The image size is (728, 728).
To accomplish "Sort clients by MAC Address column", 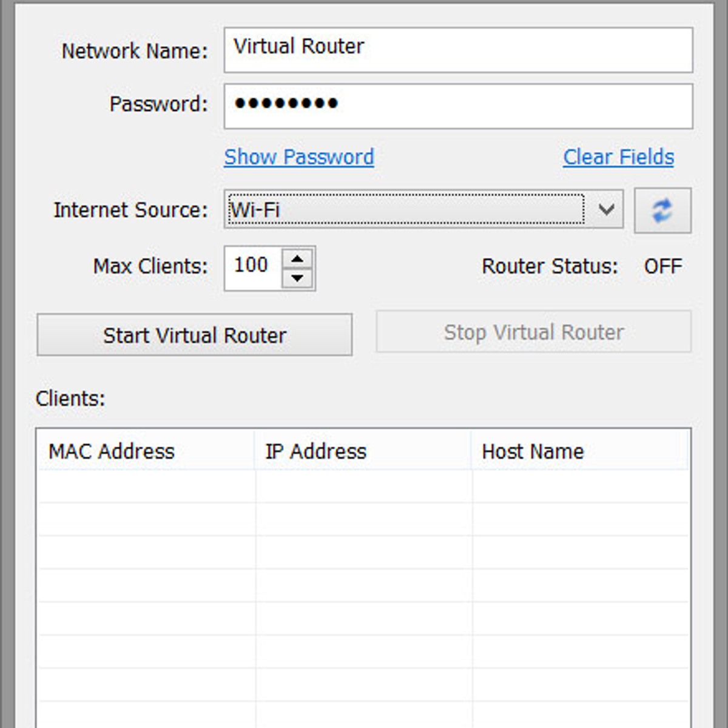I will click(x=146, y=451).
